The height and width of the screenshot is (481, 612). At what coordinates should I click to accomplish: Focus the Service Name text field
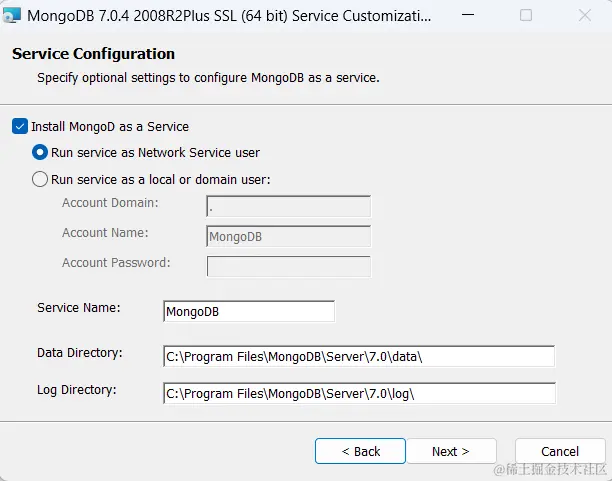pos(248,311)
